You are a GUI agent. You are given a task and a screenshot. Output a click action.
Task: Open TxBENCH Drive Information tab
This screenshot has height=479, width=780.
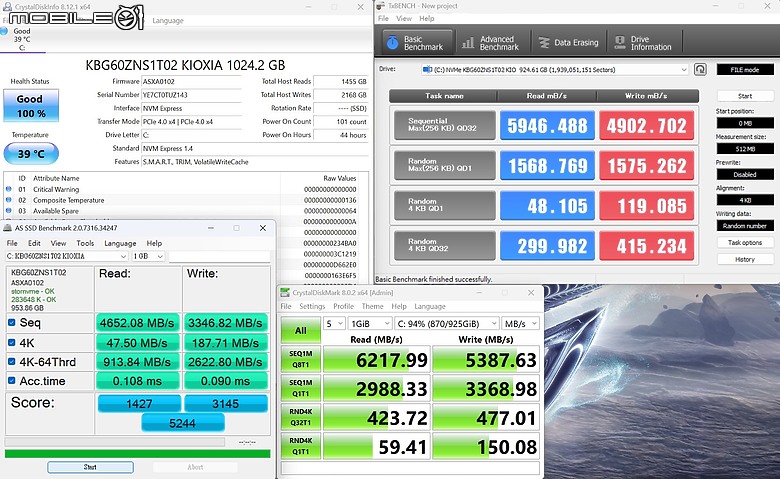pos(644,43)
